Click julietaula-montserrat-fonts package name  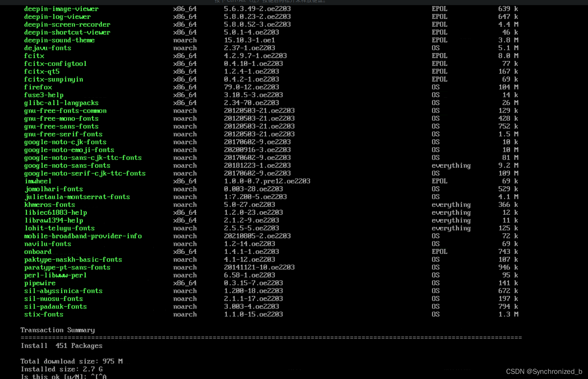tap(77, 197)
